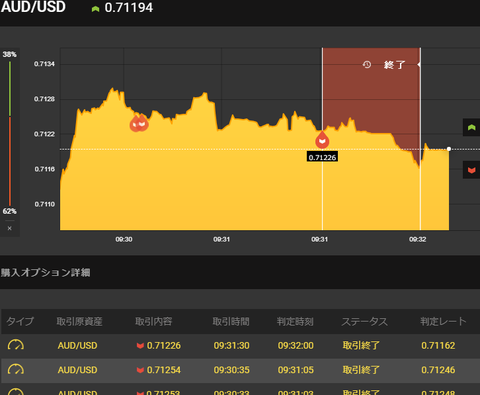
Task: Click the 取引内容 column header
Action: click(x=153, y=321)
